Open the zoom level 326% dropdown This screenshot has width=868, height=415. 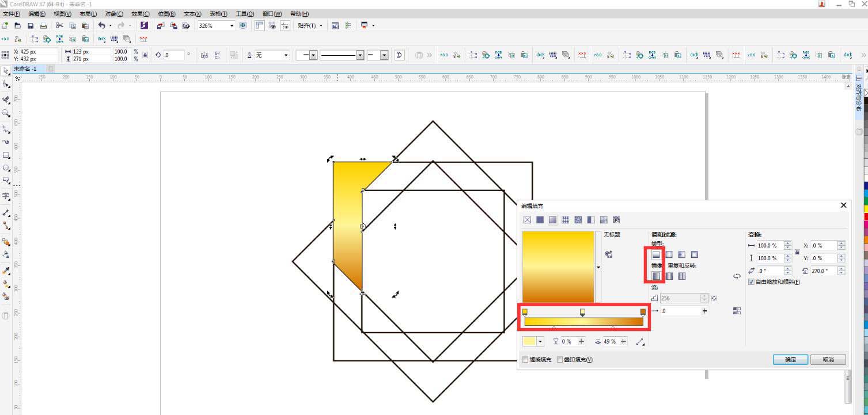click(x=232, y=26)
